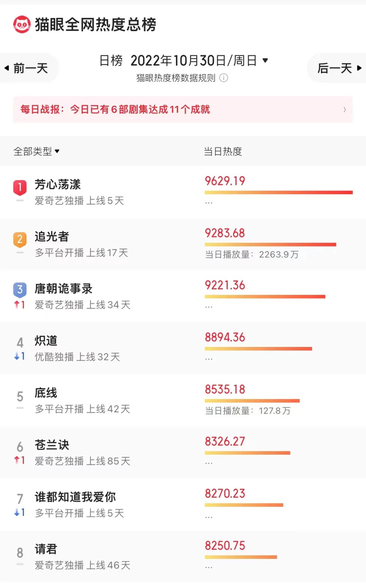
Task: Click the blue rank 3 badge
Action: tap(20, 290)
